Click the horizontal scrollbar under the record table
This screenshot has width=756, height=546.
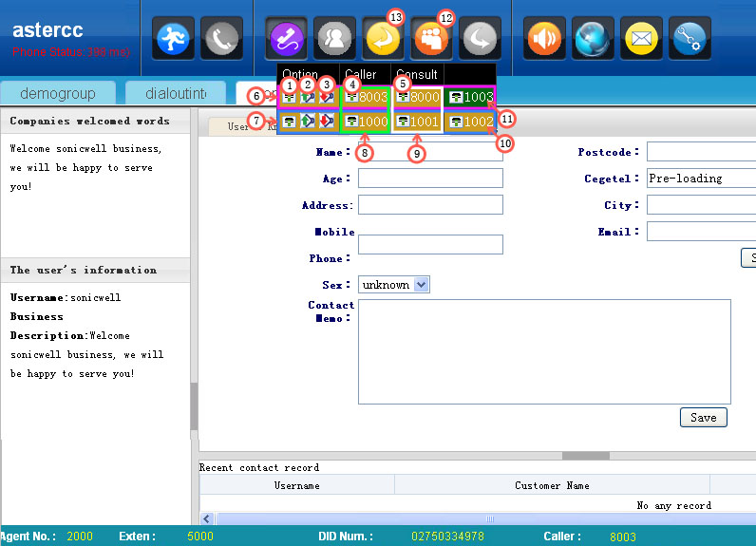(490, 519)
